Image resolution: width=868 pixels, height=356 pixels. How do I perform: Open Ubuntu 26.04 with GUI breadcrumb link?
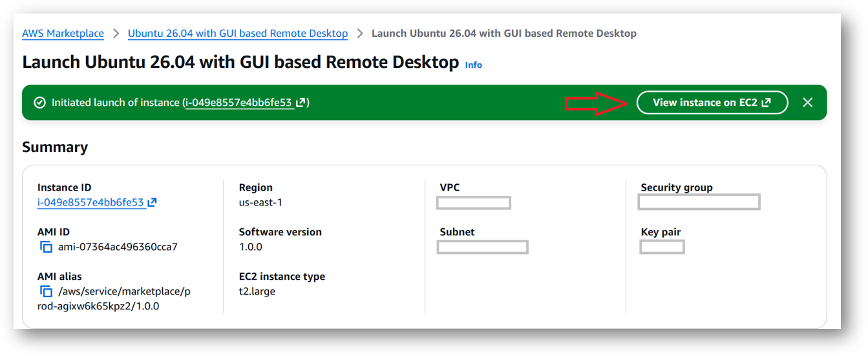click(x=238, y=33)
